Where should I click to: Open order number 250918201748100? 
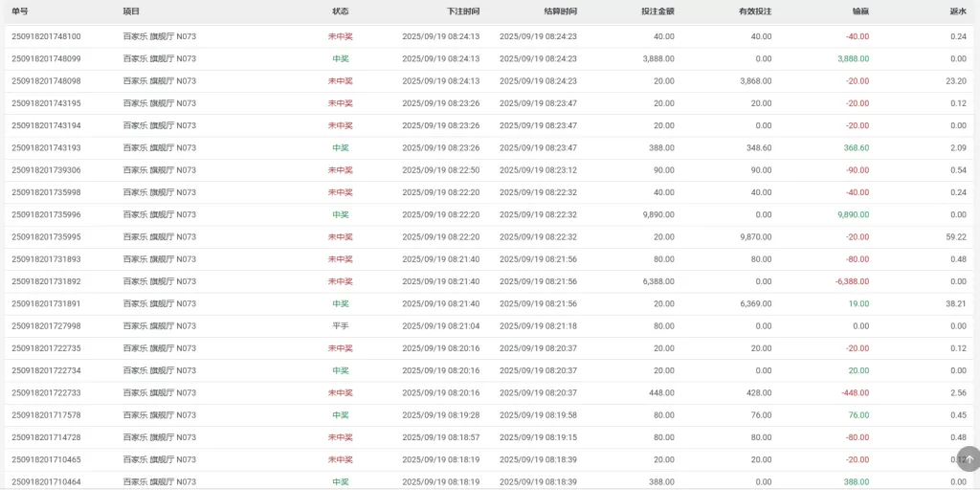46,36
